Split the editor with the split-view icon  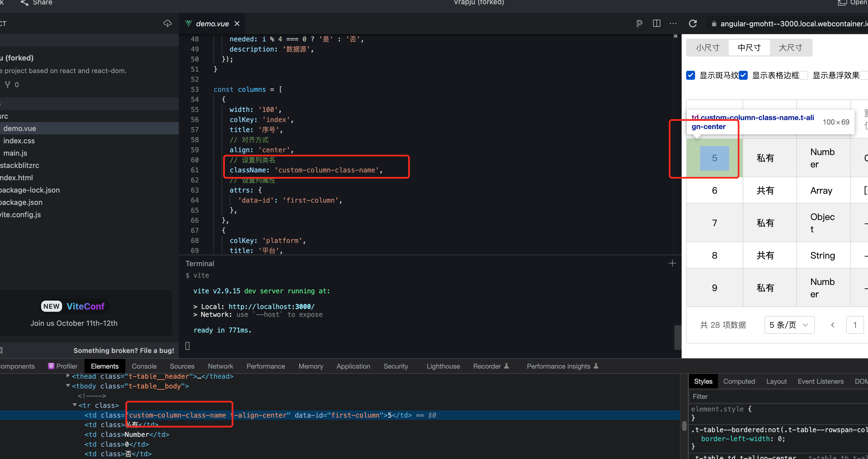click(x=656, y=23)
